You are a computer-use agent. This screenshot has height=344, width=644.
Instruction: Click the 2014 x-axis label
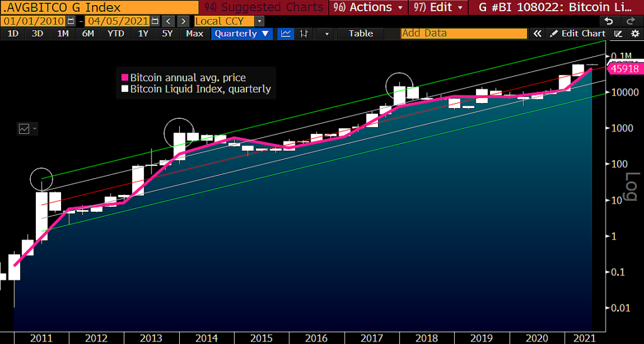[x=206, y=338]
